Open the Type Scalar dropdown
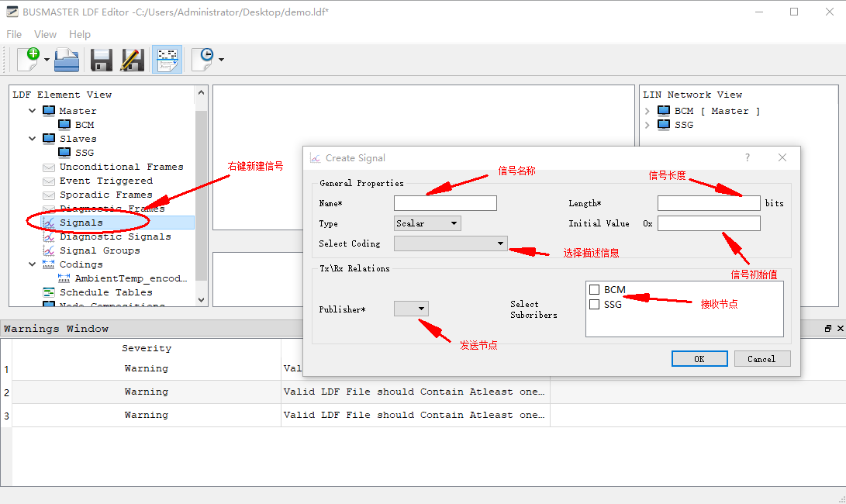The height and width of the screenshot is (504, 846). 427,223
